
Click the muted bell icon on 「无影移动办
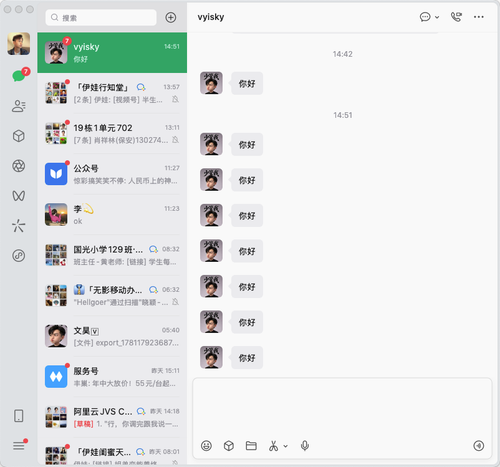point(175,302)
